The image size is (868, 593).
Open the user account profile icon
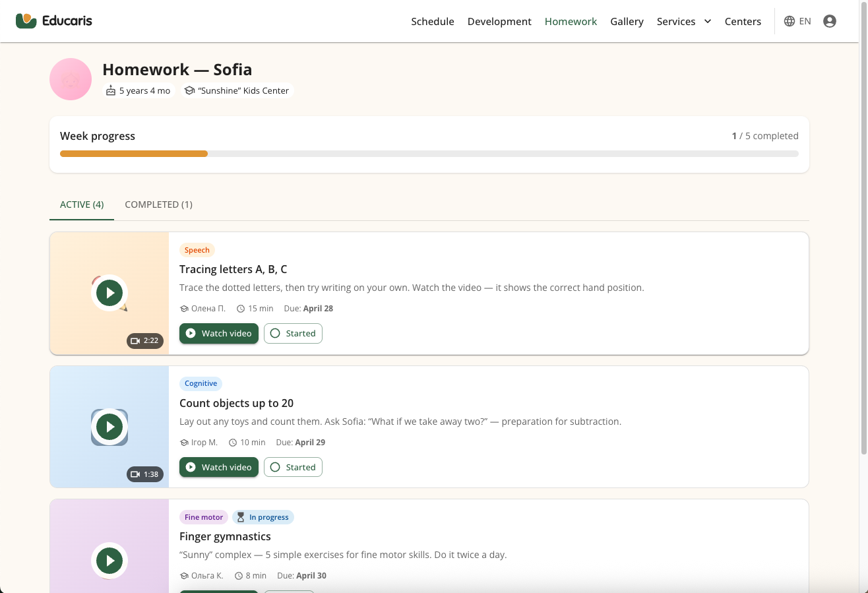[x=830, y=21]
